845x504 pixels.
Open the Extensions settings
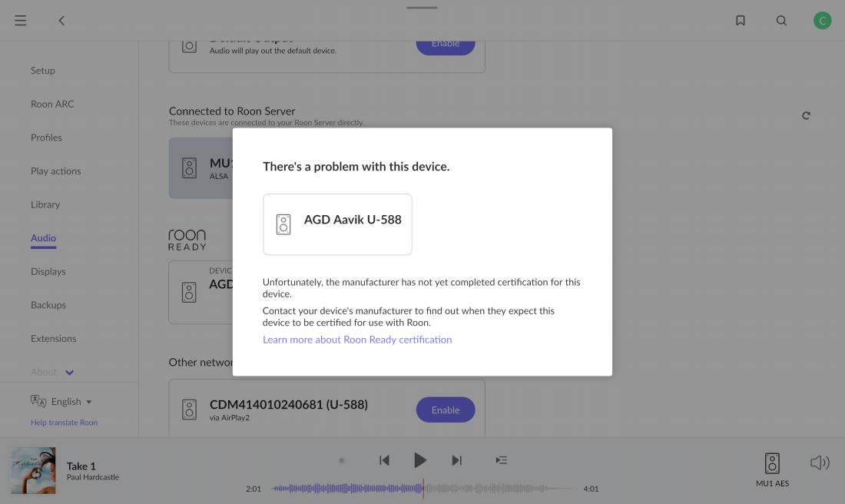pyautogui.click(x=53, y=338)
